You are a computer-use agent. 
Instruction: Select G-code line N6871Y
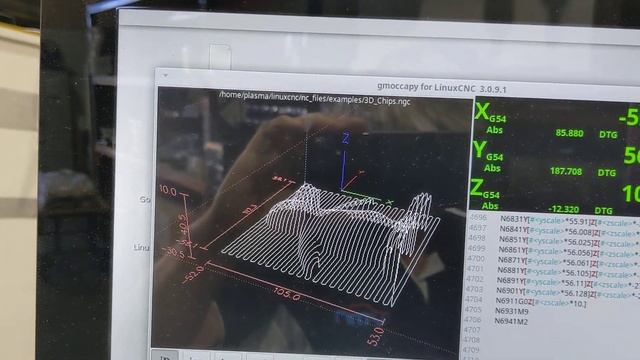[568, 262]
